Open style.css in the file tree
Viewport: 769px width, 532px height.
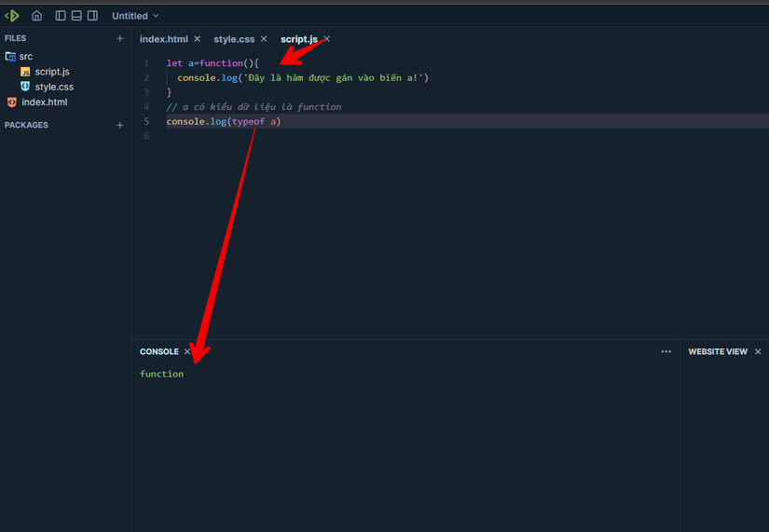coord(54,87)
